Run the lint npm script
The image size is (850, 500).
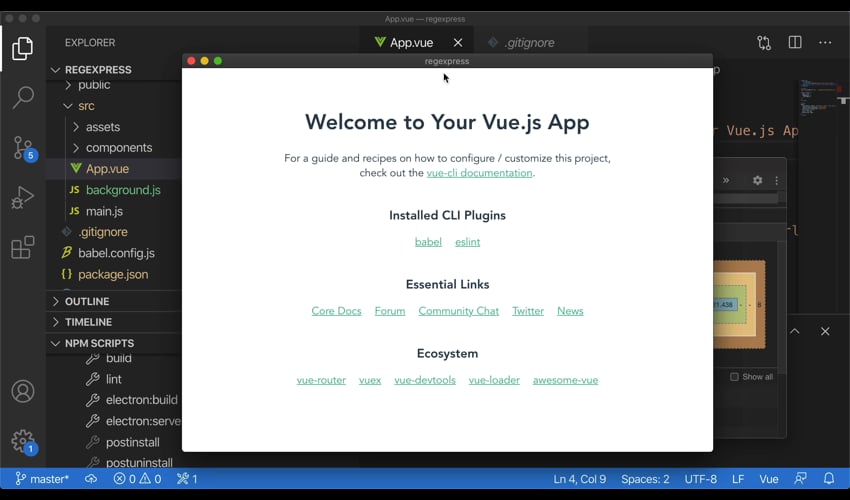113,379
